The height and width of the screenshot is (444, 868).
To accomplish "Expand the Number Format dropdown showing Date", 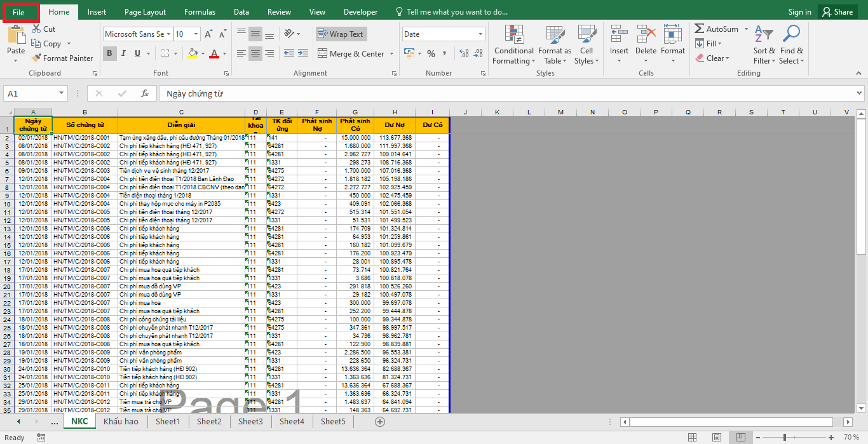I will pyautogui.click(x=480, y=34).
